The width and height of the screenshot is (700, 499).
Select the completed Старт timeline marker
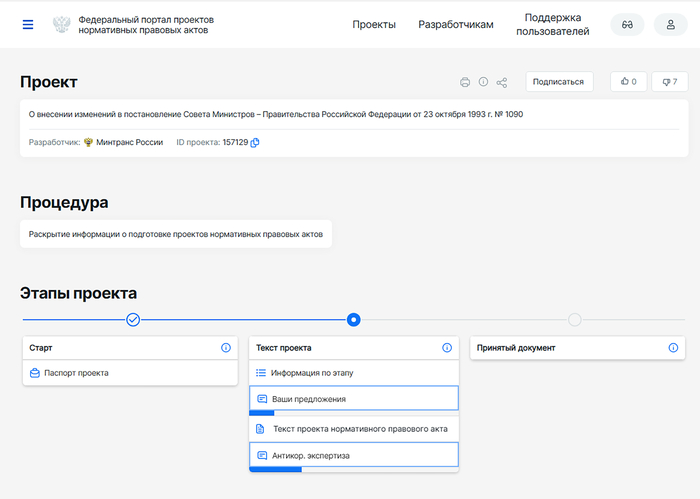[133, 320]
